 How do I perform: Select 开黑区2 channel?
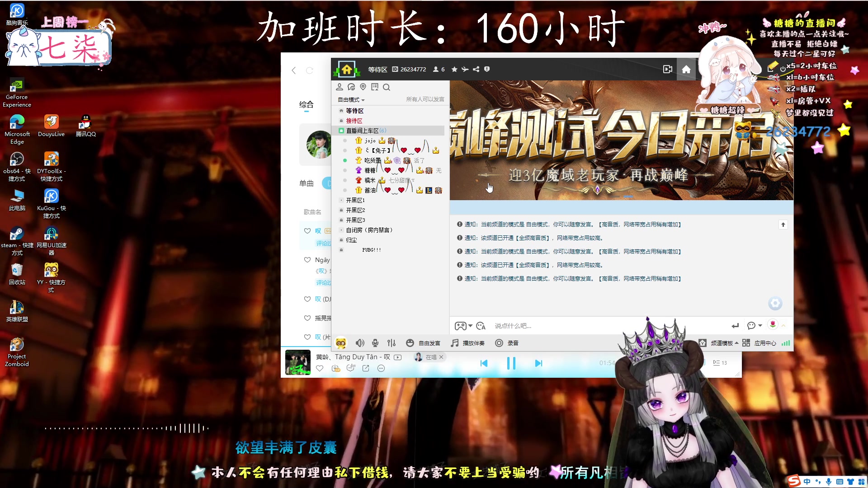(x=355, y=210)
